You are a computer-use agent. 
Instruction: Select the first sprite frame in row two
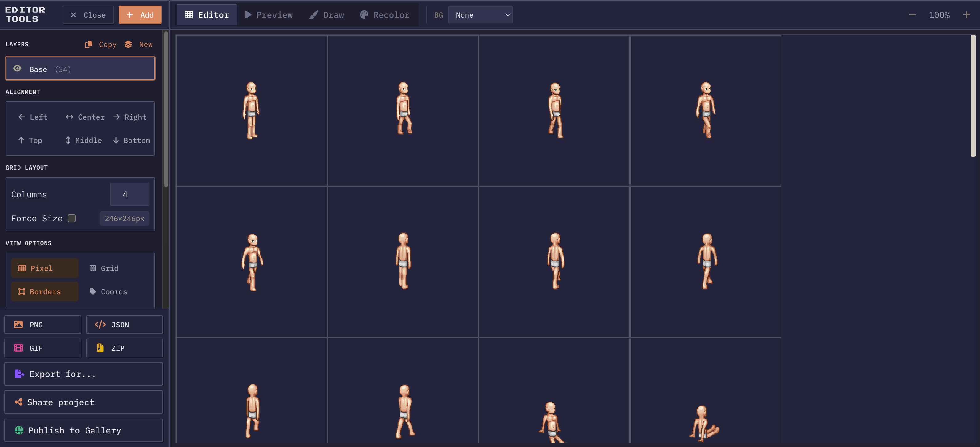coord(252,262)
